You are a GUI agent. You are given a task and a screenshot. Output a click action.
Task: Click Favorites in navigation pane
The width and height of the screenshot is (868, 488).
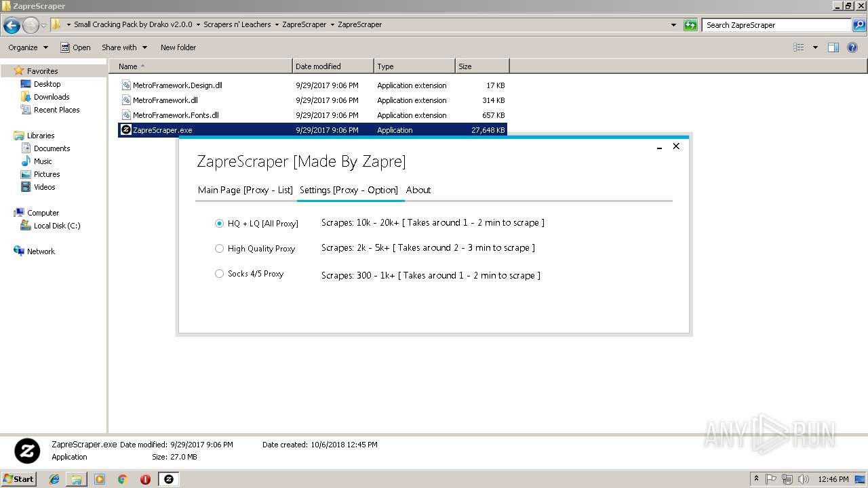click(x=42, y=71)
